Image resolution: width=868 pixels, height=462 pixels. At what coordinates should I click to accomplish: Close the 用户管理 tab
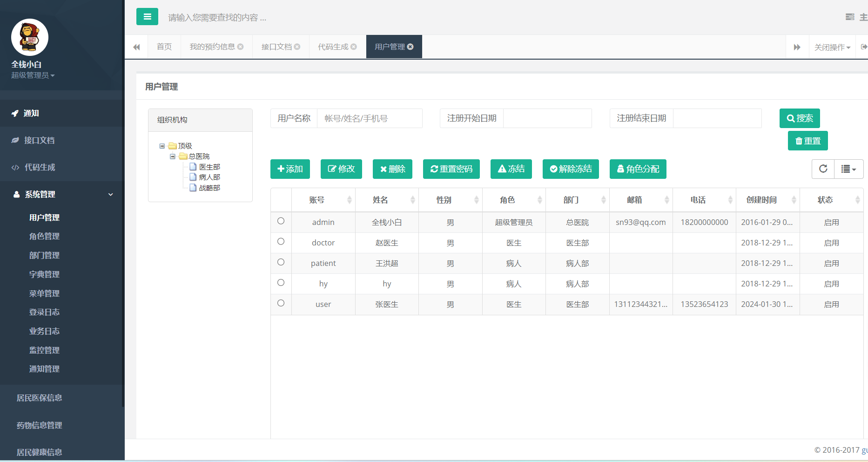[x=410, y=47]
